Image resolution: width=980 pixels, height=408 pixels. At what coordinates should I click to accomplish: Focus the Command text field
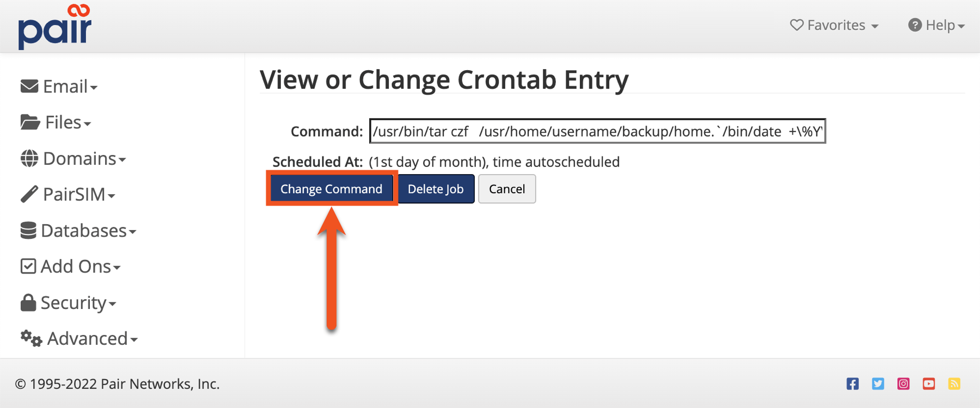[597, 131]
